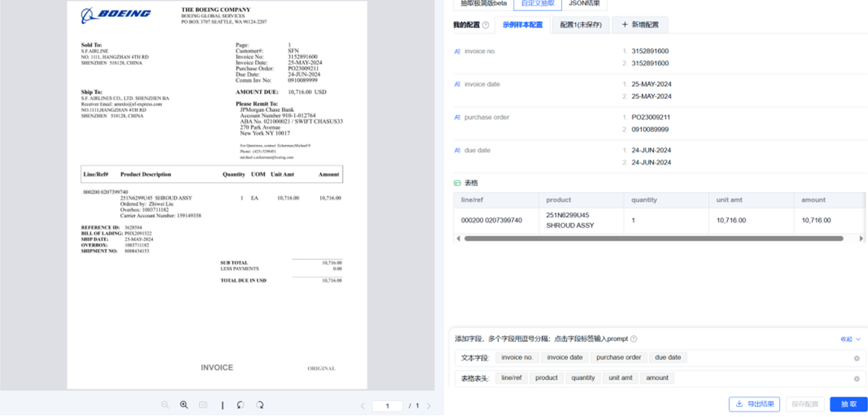868x417 pixels.
Task: Select the first invoice date result 25-MAY-2024
Action: click(x=651, y=84)
